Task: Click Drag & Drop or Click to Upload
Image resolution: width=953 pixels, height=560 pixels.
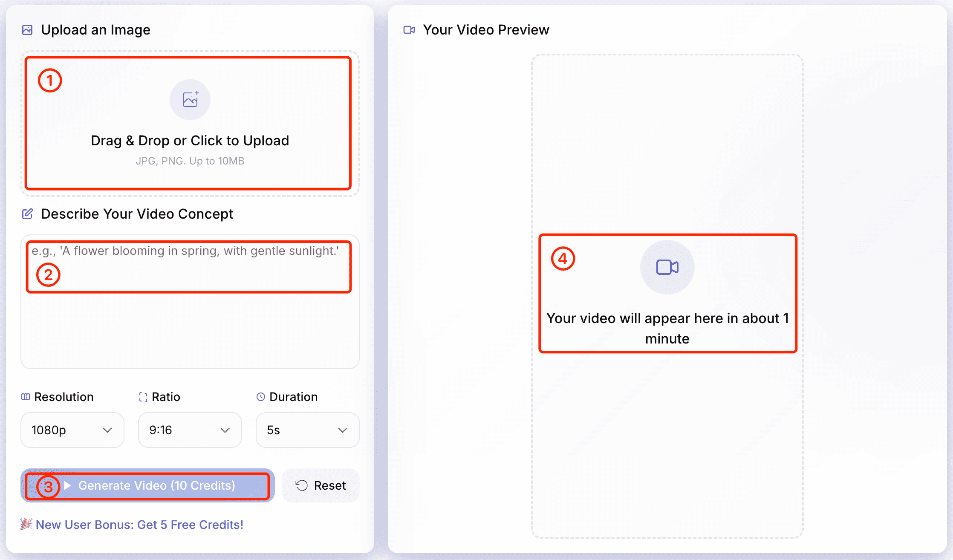Action: (x=190, y=141)
